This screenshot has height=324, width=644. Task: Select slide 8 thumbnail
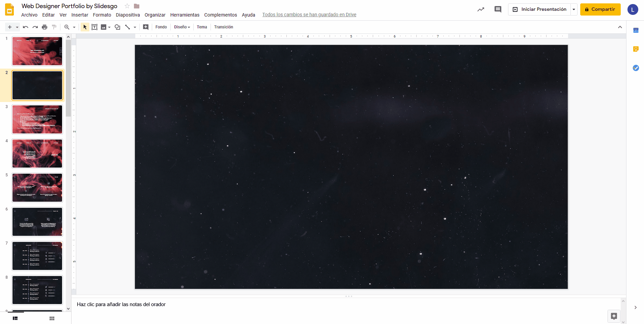[x=37, y=290]
